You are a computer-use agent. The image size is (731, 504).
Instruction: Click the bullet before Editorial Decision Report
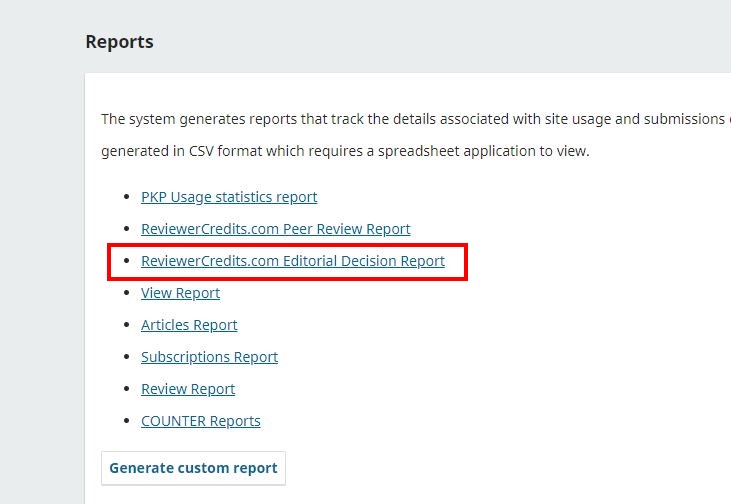126,261
